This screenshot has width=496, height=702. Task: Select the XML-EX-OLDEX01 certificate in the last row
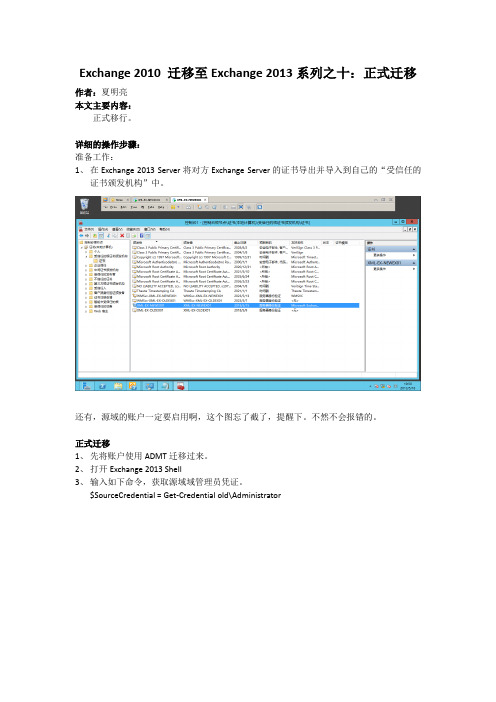click(245, 310)
